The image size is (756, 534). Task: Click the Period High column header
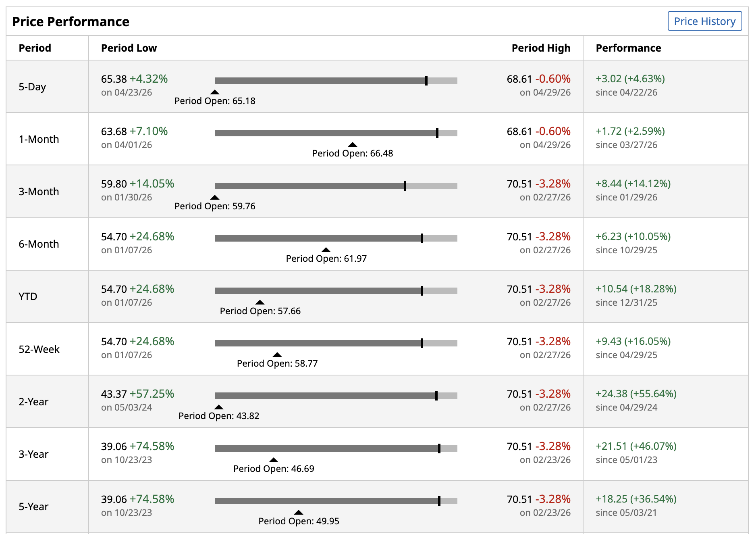(541, 48)
